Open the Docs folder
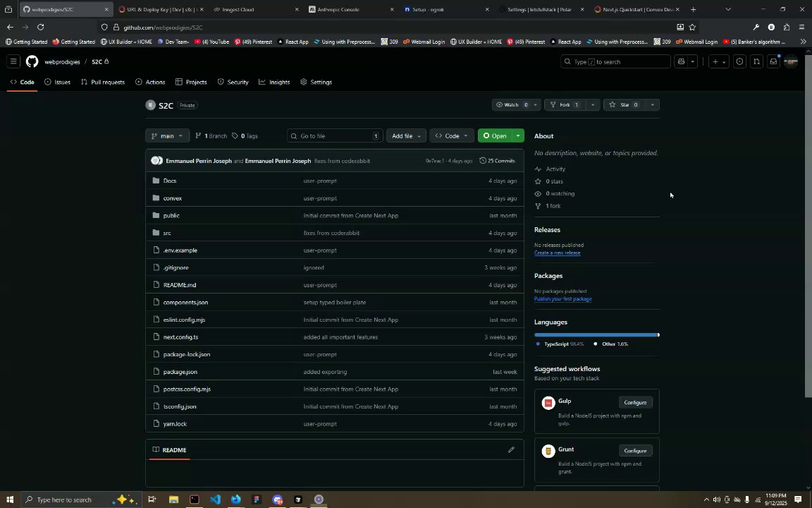Image resolution: width=812 pixels, height=508 pixels. point(170,181)
